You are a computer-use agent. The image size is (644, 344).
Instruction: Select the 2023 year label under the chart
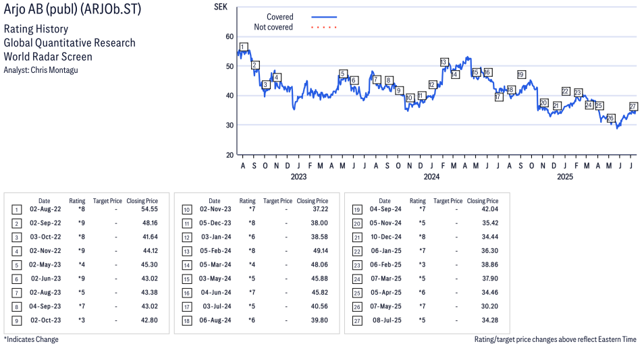coord(298,177)
